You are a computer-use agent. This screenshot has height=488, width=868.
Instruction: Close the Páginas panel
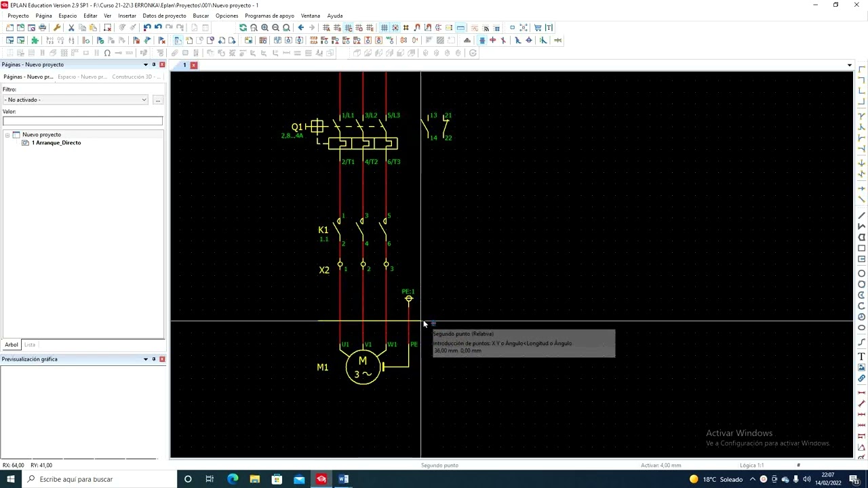162,64
